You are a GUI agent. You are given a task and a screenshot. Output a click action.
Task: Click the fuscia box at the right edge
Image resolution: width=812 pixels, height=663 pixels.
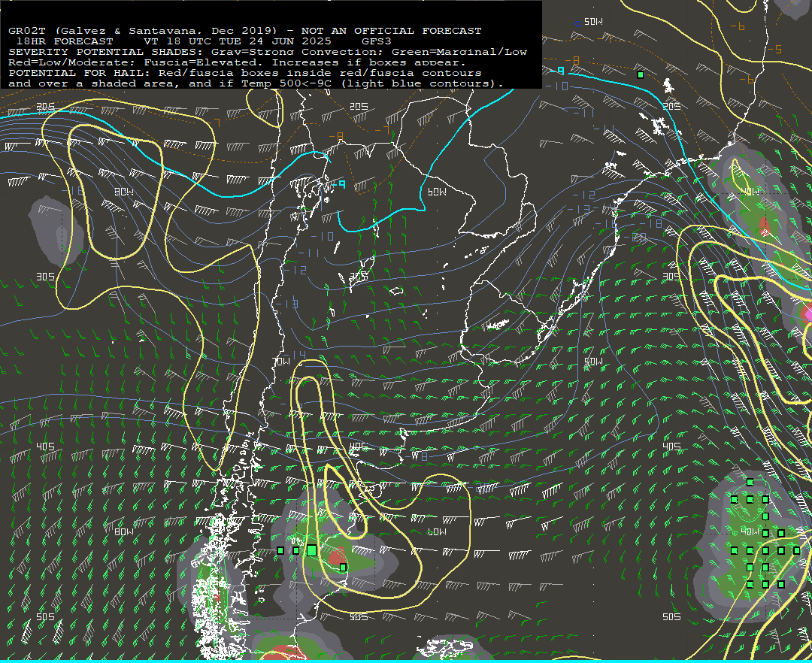[807, 313]
